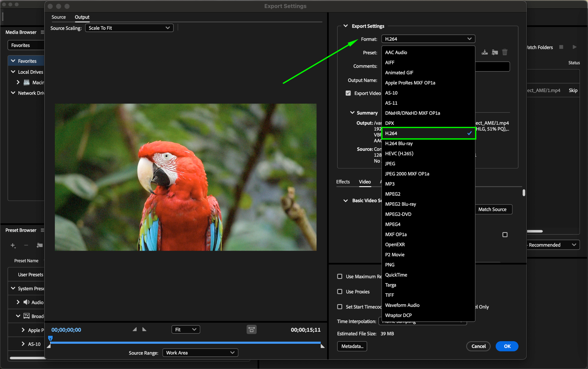This screenshot has height=369, width=588.
Task: Click the Import Presets folder icon
Action: 495,52
